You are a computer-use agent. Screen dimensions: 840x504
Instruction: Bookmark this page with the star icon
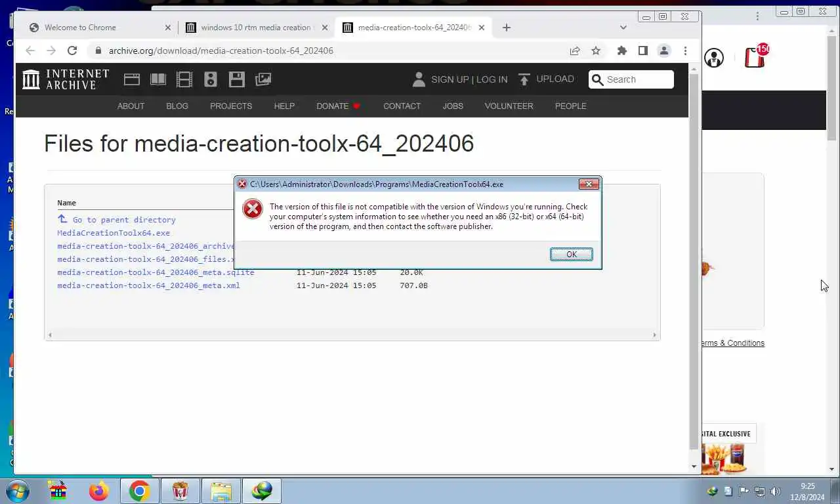click(596, 51)
